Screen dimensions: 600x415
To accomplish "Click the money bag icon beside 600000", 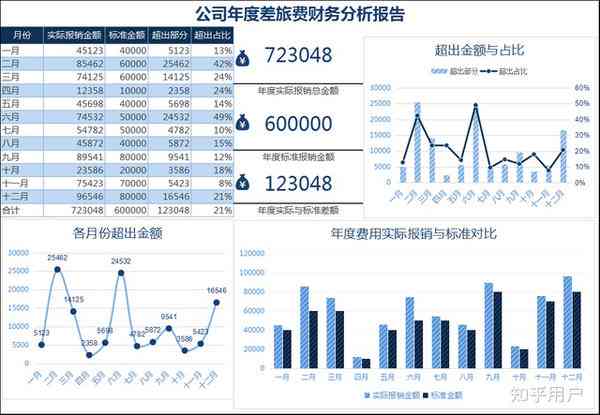I will click(243, 122).
